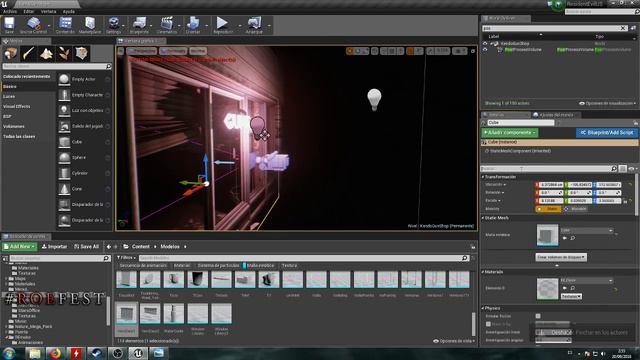Open the Blueprints toolbar icon
This screenshot has width=640, height=360.
(x=139, y=24)
